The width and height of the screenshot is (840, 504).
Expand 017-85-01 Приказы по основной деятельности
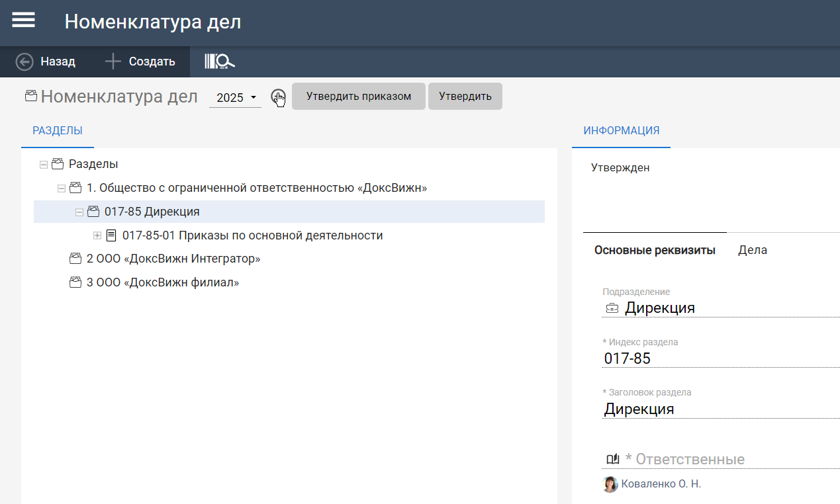tap(97, 235)
